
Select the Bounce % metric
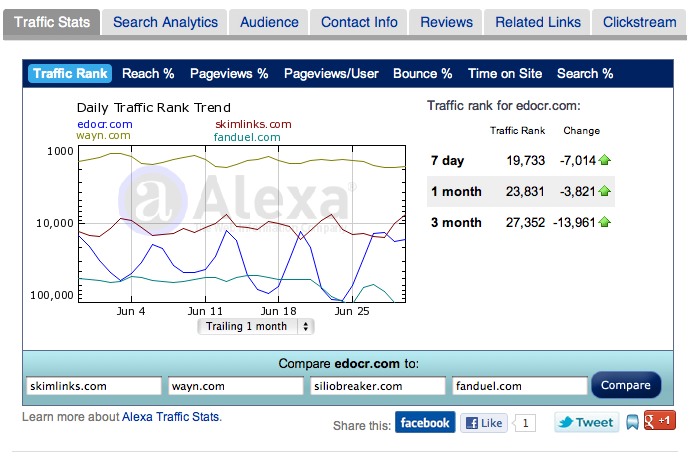(x=422, y=73)
